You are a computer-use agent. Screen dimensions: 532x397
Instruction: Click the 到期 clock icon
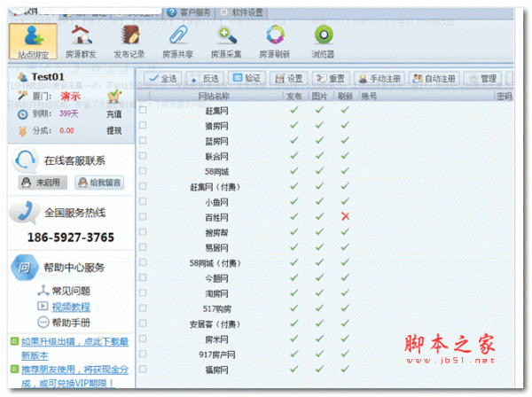(x=22, y=114)
